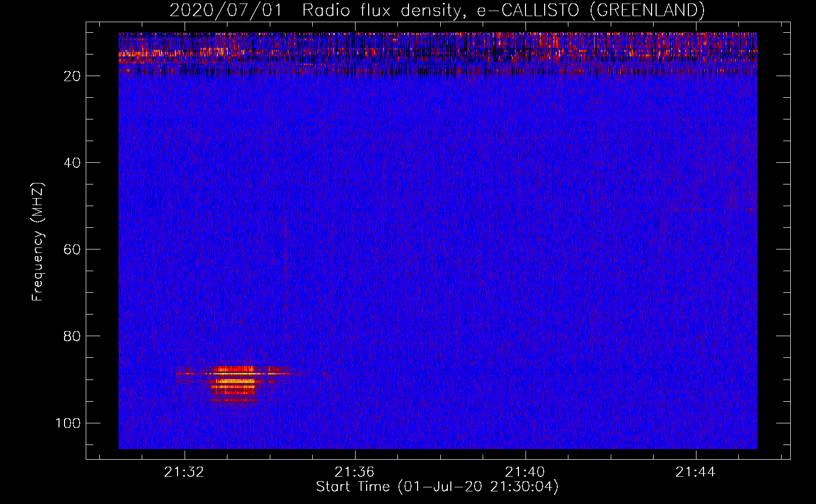Click the 21:40 time tick label
This screenshot has height=504, width=816.
pos(525,472)
